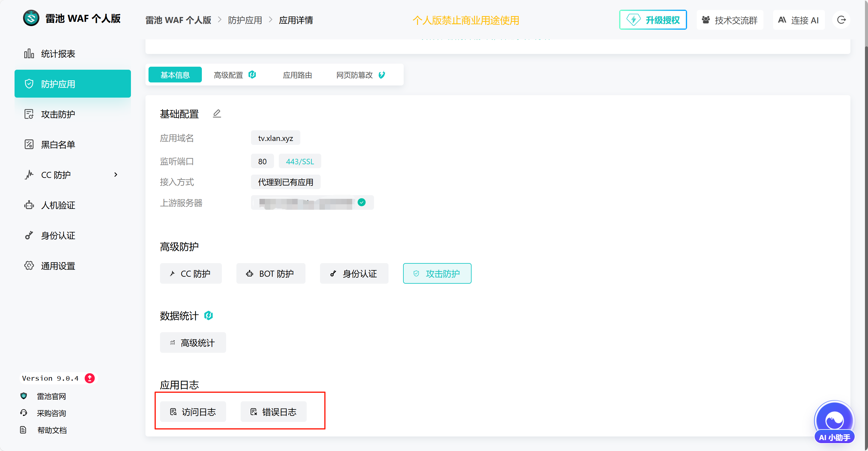Click the port 80 tag
The width and height of the screenshot is (868, 451).
tap(262, 161)
